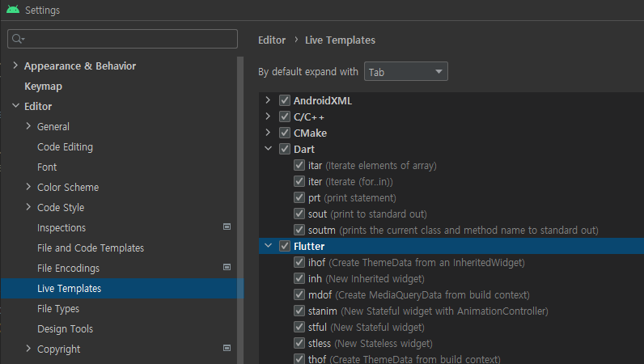
Task: Focus the settings search field
Action: coord(122,39)
